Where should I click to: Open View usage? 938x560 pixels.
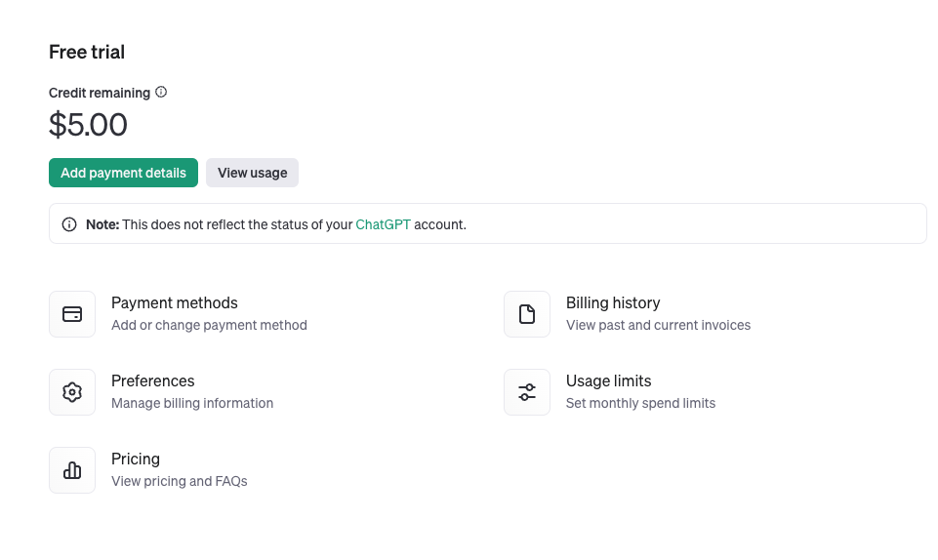[252, 173]
